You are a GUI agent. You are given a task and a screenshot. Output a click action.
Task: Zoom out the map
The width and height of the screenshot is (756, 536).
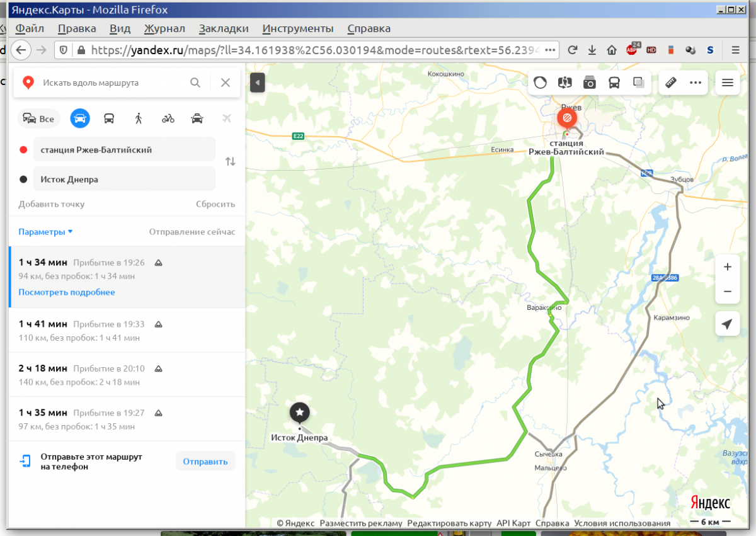[x=728, y=292]
